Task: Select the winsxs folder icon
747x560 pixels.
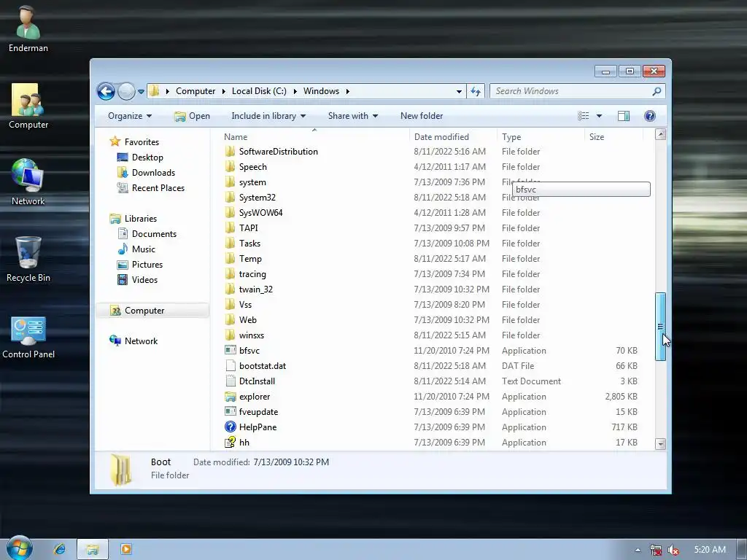Action: pyautogui.click(x=230, y=335)
